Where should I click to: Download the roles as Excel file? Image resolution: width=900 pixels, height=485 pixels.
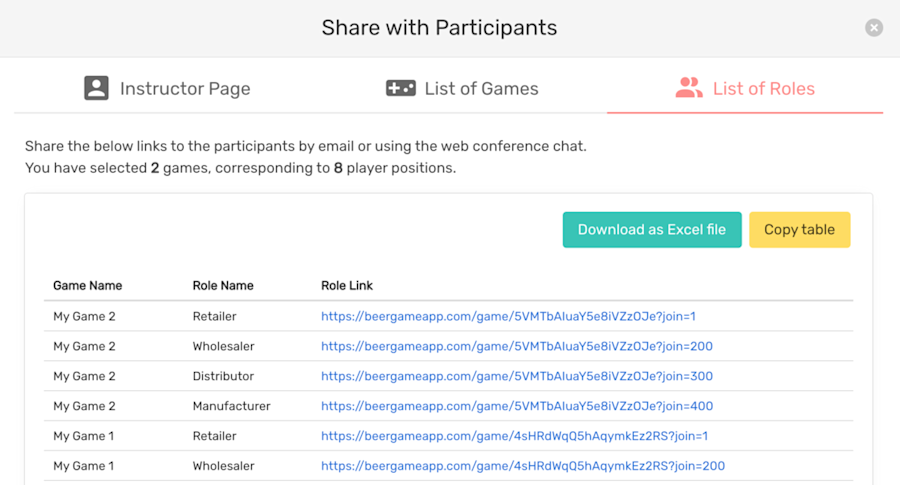[652, 230]
